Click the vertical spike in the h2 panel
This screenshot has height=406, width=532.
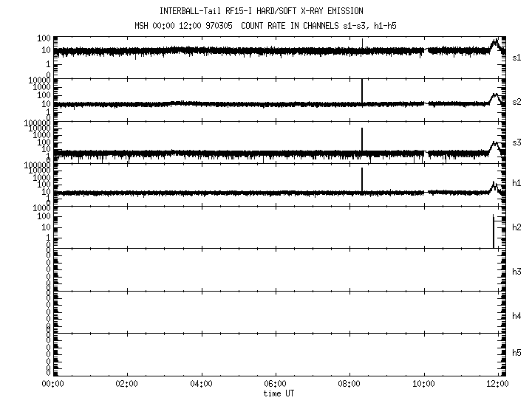[x=493, y=230]
